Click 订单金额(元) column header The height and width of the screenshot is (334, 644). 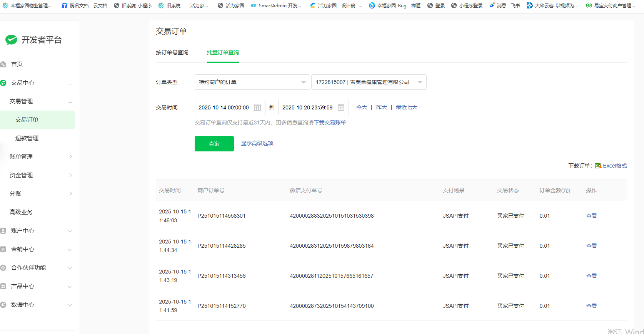click(x=555, y=190)
